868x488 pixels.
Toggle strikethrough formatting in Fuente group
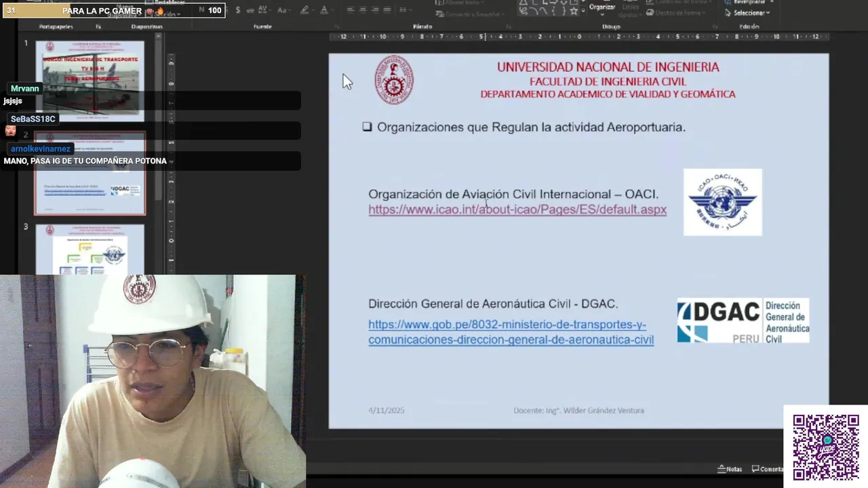[250, 10]
